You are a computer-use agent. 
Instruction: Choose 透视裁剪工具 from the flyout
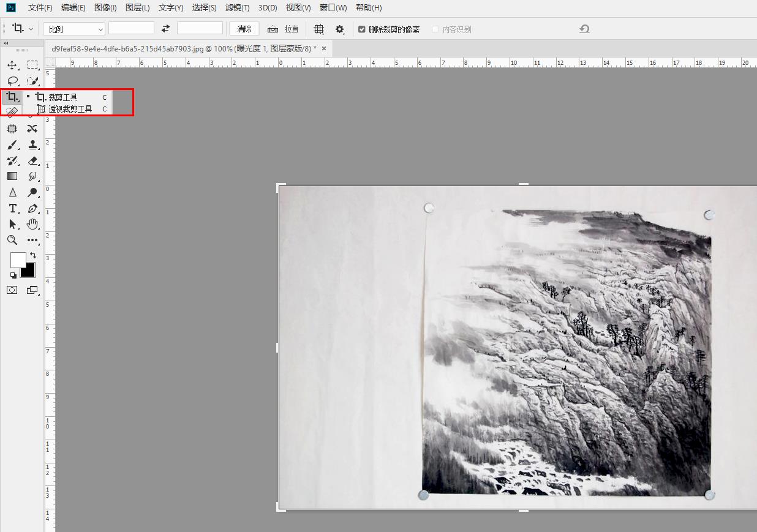(x=70, y=109)
